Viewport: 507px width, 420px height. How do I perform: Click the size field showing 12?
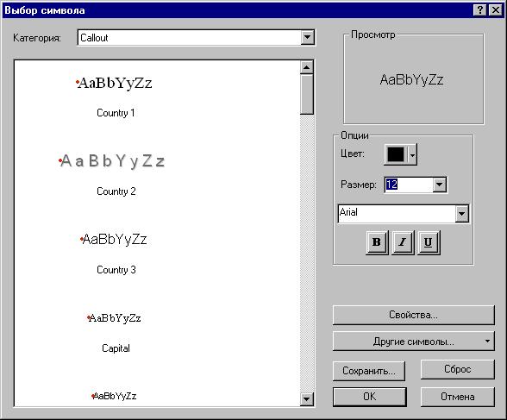pyautogui.click(x=409, y=185)
